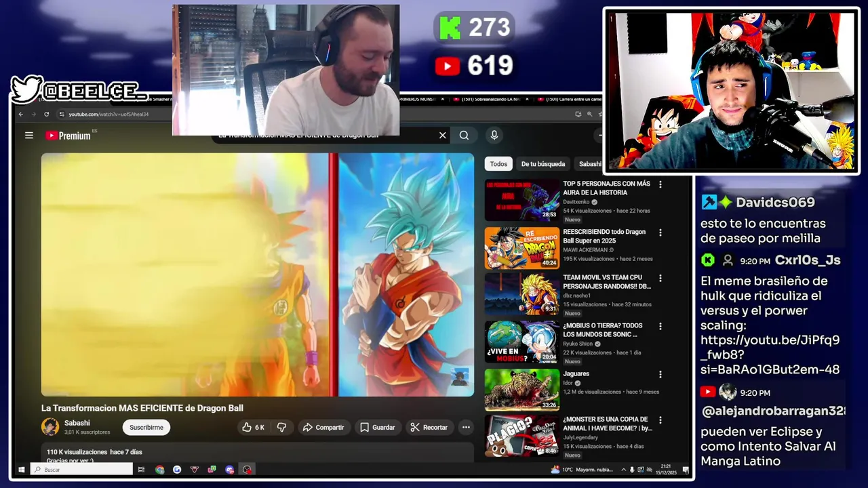Save the video using the Guardar button
Screen dimensions: 868x488
point(378,428)
